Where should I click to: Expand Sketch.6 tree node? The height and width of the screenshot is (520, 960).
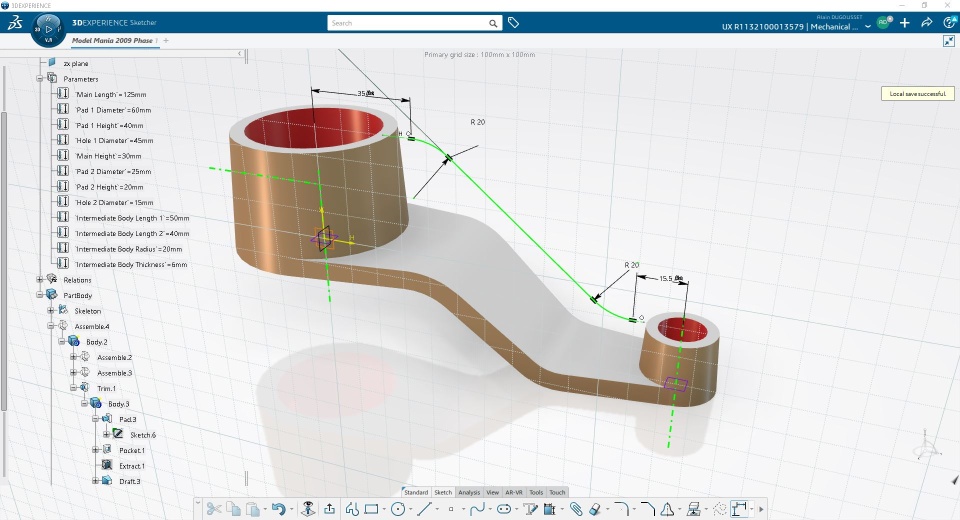(x=107, y=435)
